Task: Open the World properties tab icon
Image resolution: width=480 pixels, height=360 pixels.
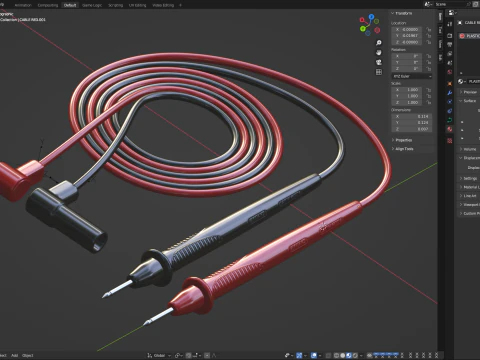Action: point(450,72)
